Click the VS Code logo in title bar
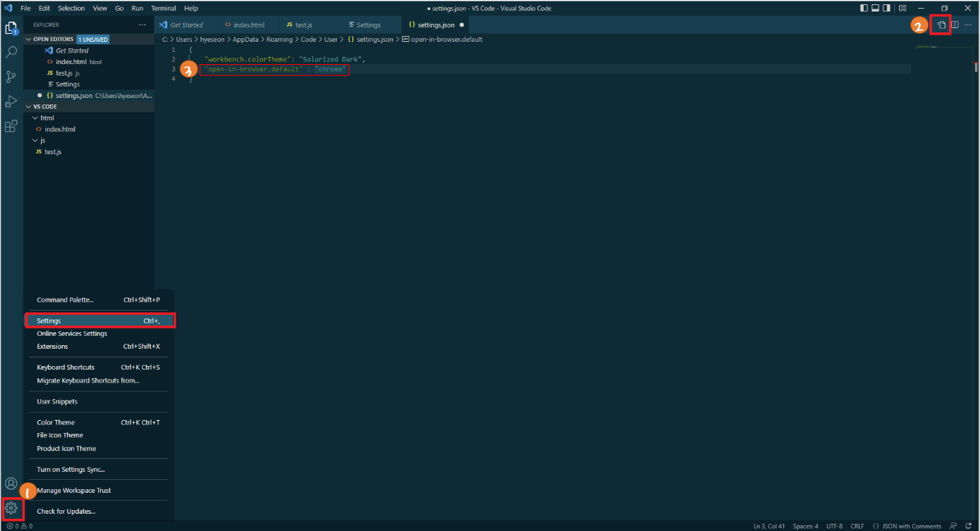 pyautogui.click(x=8, y=8)
